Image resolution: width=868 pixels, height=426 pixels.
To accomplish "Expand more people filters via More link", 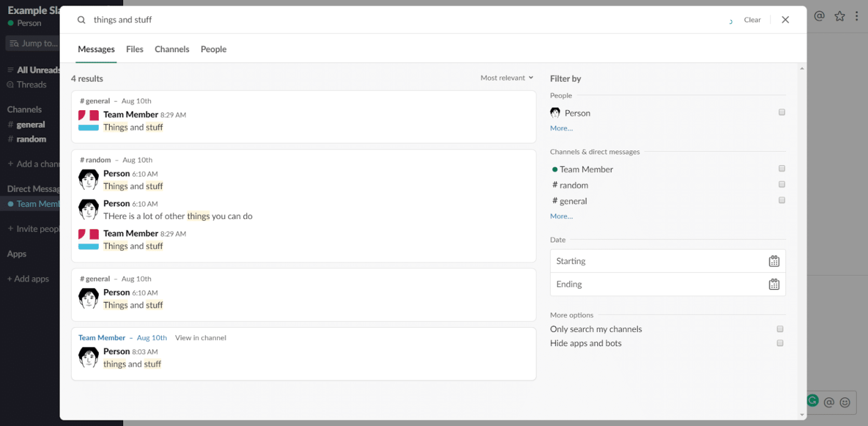I will pyautogui.click(x=561, y=128).
